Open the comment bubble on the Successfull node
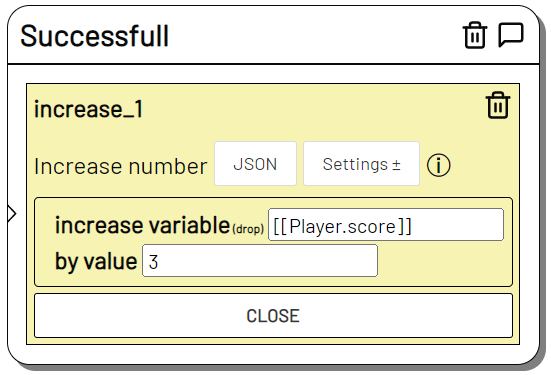Image resolution: width=551 pixels, height=375 pixels. (511, 35)
